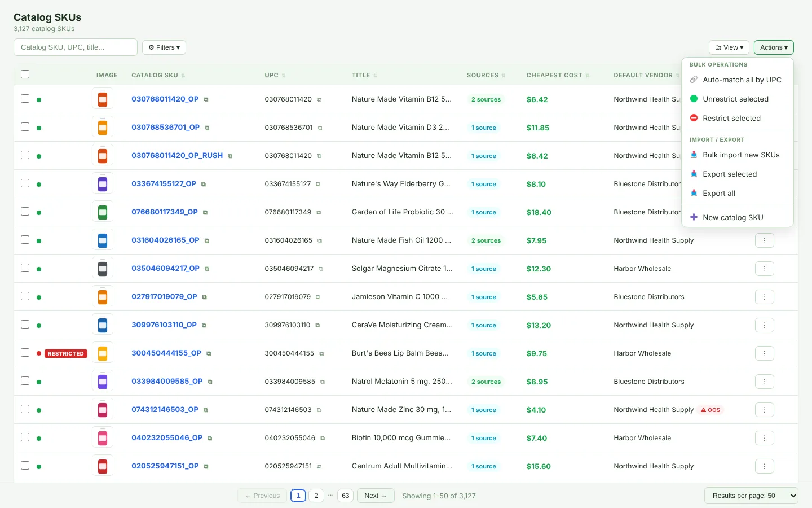Open row menu for 020525947151_OP

(x=765, y=466)
